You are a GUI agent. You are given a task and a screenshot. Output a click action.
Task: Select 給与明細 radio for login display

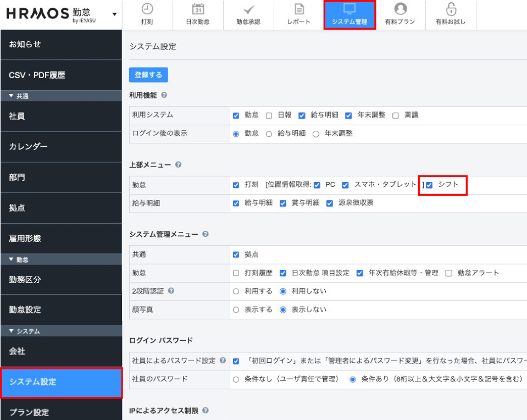pyautogui.click(x=269, y=134)
